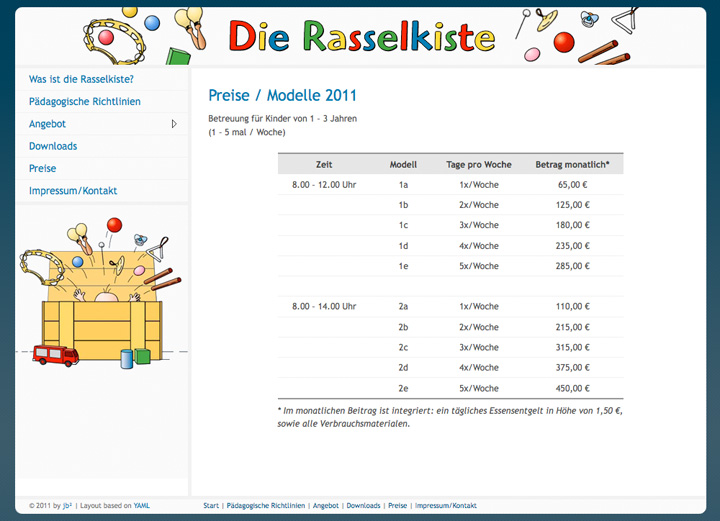
Task: Click the green cube block by the toy box
Action: [x=142, y=356]
